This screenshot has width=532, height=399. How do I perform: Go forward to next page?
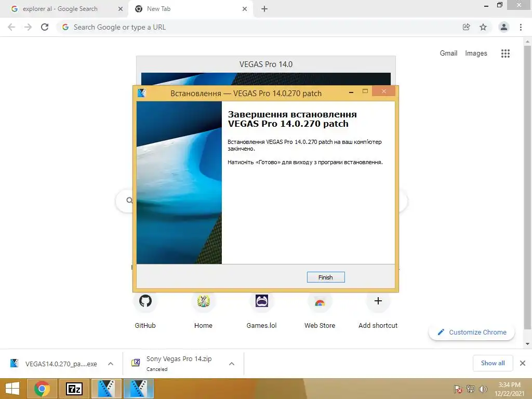tap(28, 27)
